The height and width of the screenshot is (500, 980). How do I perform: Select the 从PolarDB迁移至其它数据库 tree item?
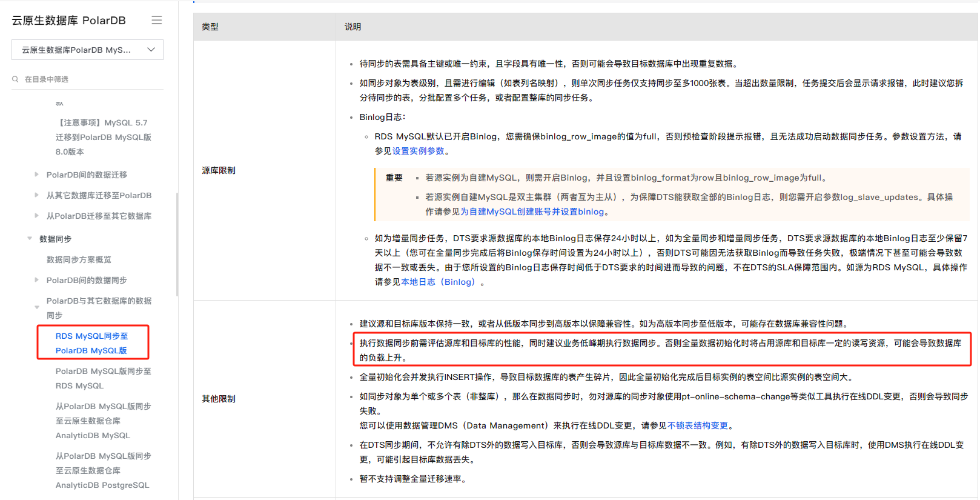[99, 216]
